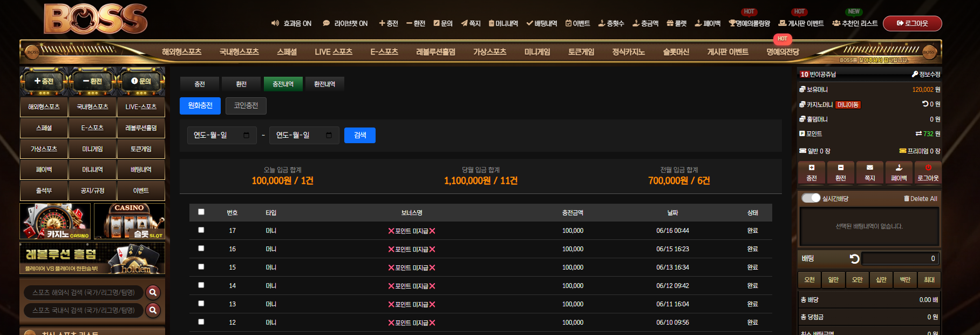Viewport: 980px width, 335px height.
Task: Click the 정보수정 key icon
Action: 915,74
